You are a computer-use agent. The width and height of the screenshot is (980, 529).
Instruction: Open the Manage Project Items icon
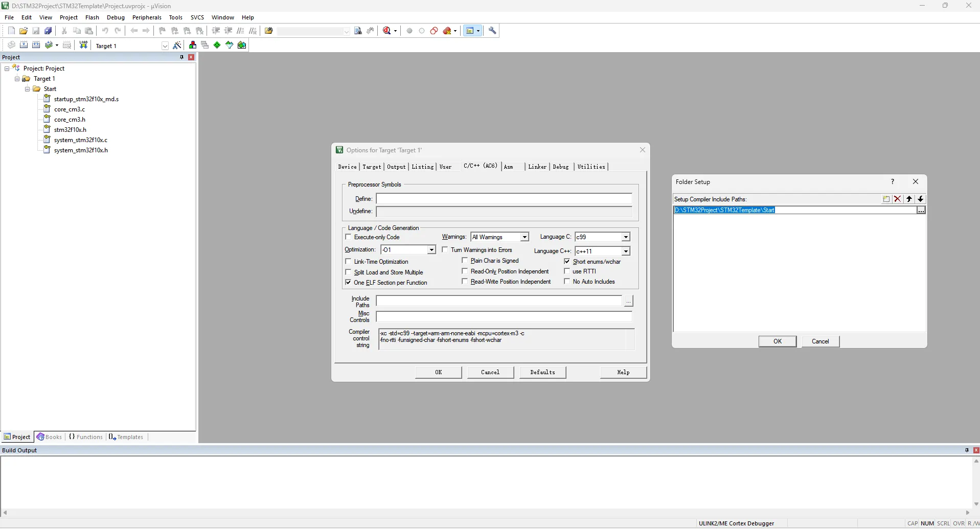click(193, 45)
